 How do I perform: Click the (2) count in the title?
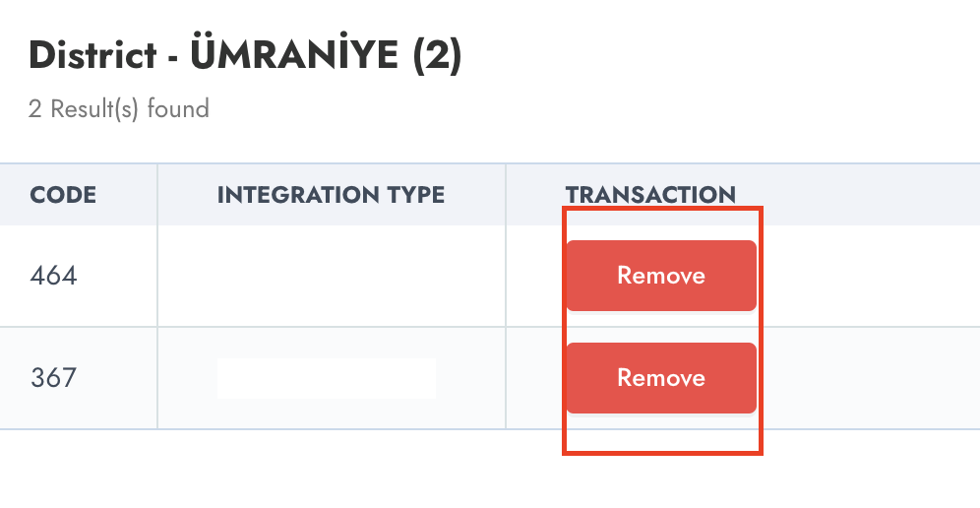[x=436, y=56]
